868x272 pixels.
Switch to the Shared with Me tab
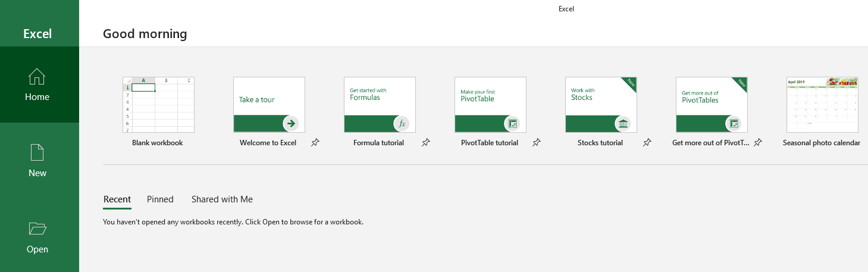[x=222, y=199]
